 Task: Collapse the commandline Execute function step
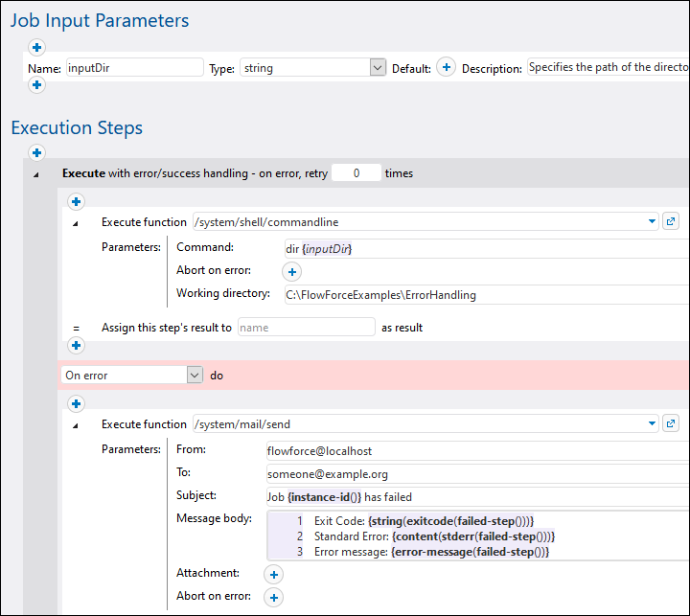coord(77,222)
